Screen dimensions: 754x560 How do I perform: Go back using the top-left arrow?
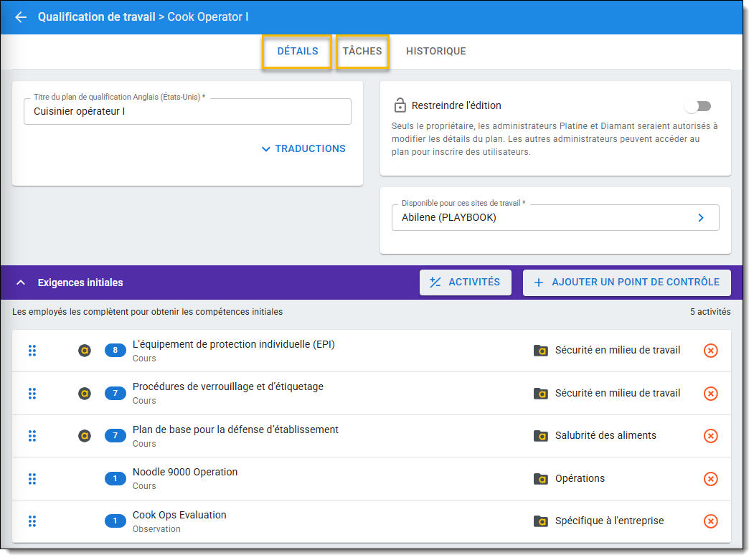(21, 17)
